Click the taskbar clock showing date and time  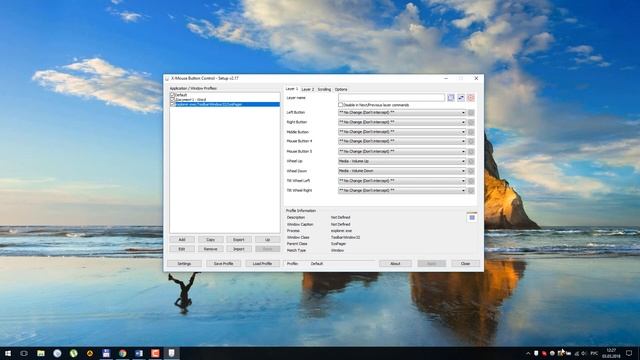pyautogui.click(x=611, y=353)
